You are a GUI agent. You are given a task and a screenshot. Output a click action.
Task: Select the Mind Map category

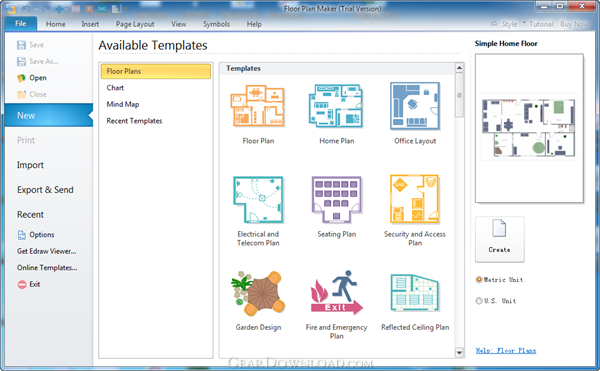click(x=123, y=104)
